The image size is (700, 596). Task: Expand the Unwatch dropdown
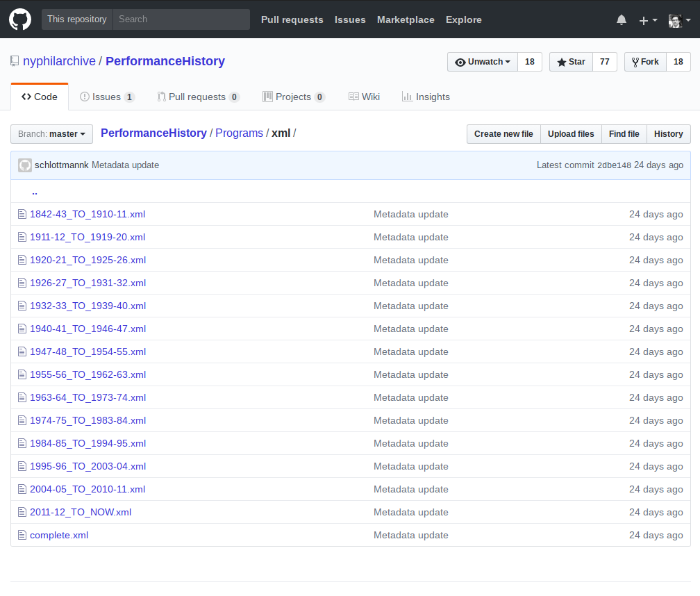pos(483,62)
